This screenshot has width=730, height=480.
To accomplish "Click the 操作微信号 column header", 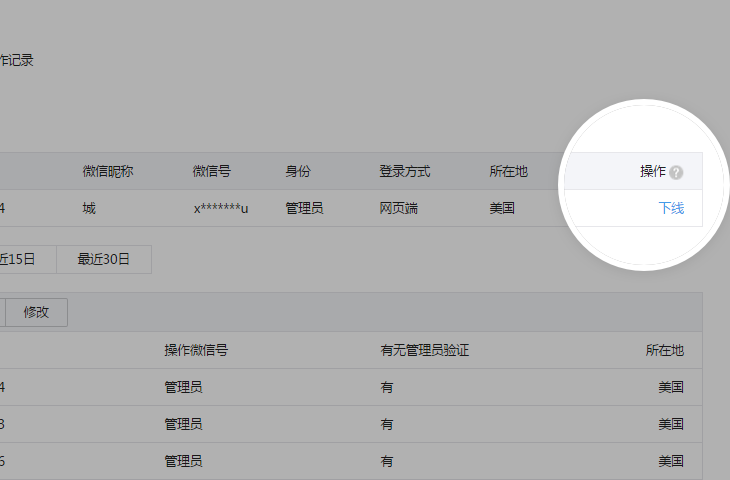I will [x=196, y=350].
